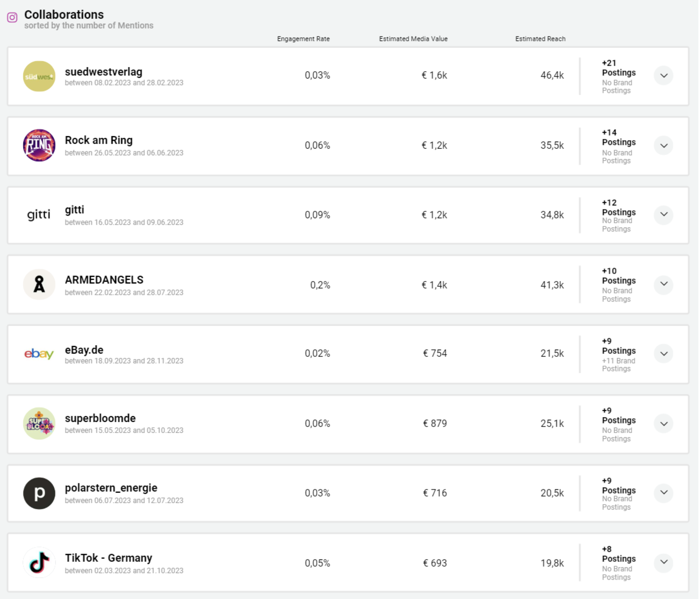Click the superbloomde profile picture
The height and width of the screenshot is (599, 700).
tap(39, 423)
